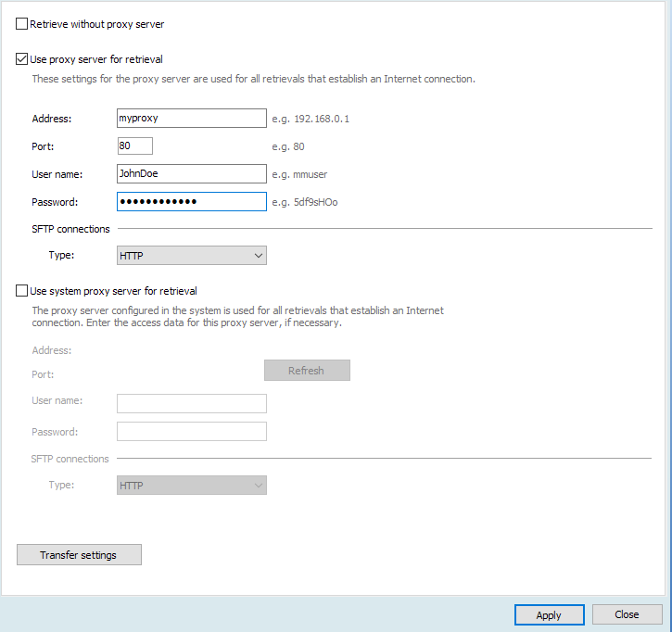Image resolution: width=672 pixels, height=632 pixels.
Task: Click the e.g. 80 port hint
Action: [x=286, y=146]
